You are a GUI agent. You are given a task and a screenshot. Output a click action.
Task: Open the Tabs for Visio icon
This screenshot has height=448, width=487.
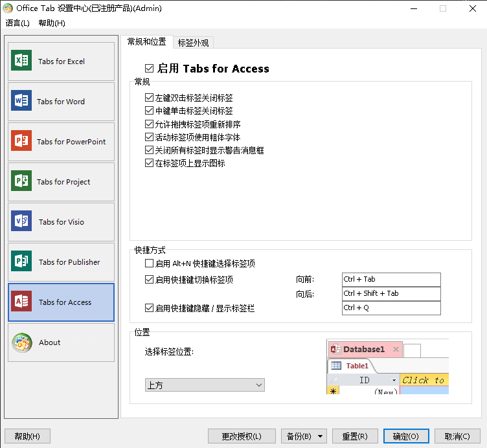(21, 222)
